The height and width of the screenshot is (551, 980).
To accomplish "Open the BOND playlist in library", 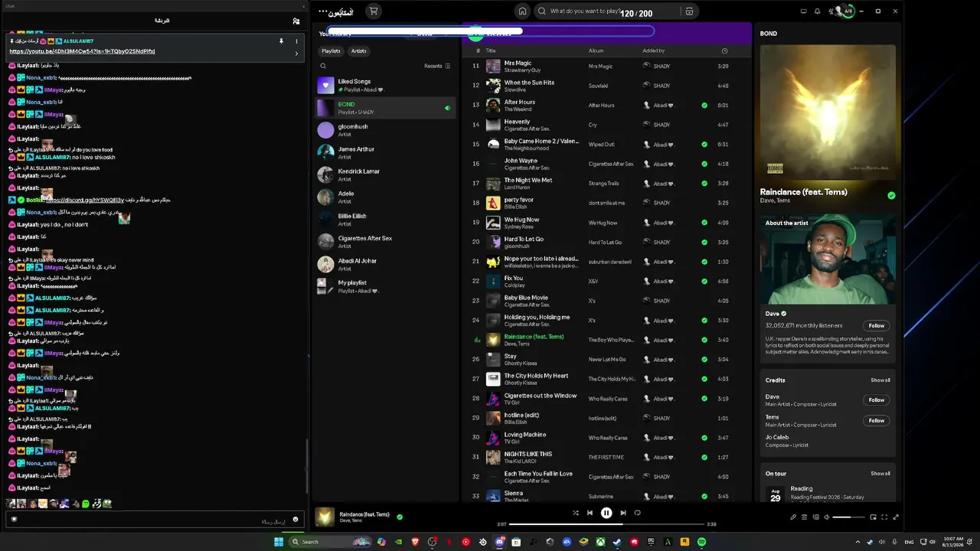I will pos(386,108).
